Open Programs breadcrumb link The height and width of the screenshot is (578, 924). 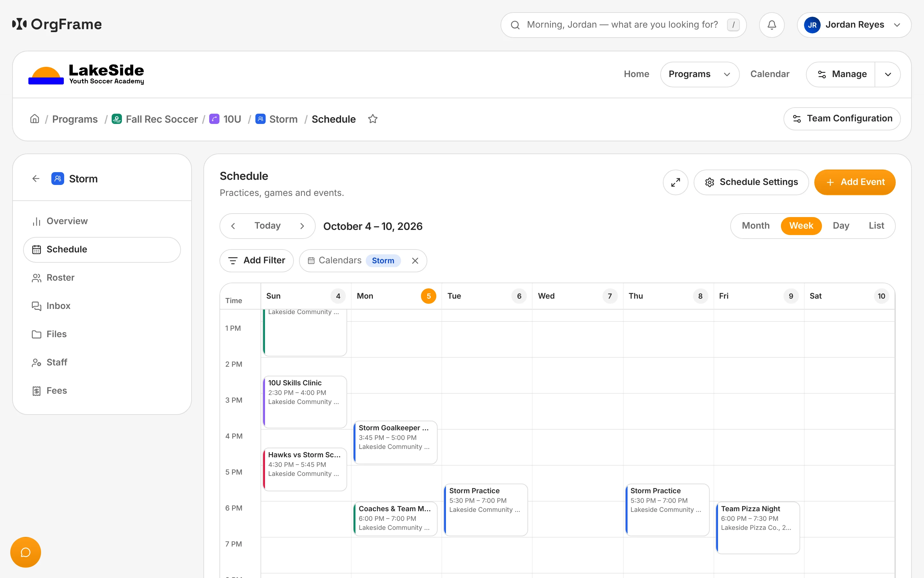(x=75, y=119)
